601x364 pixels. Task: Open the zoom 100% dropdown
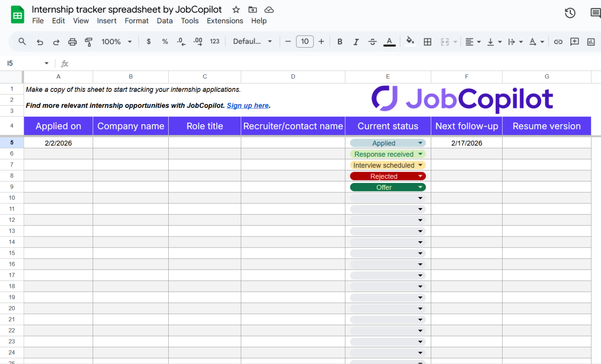coord(117,41)
